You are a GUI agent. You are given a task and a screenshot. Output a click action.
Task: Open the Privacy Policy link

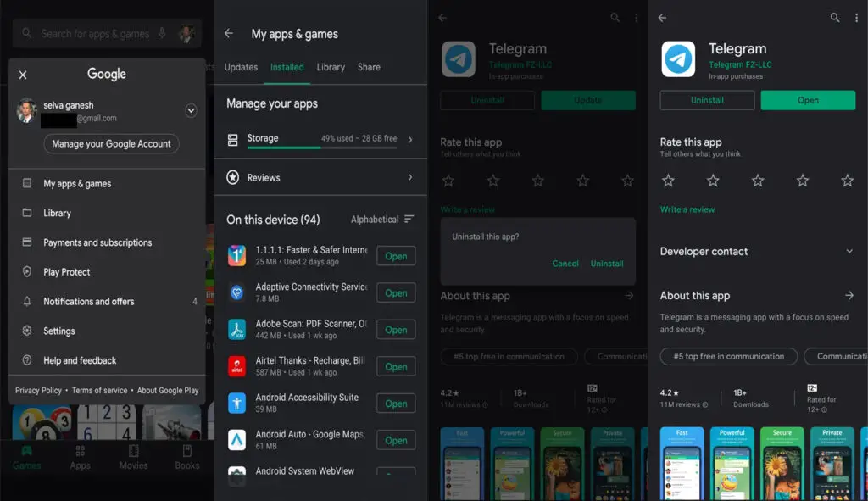[38, 390]
